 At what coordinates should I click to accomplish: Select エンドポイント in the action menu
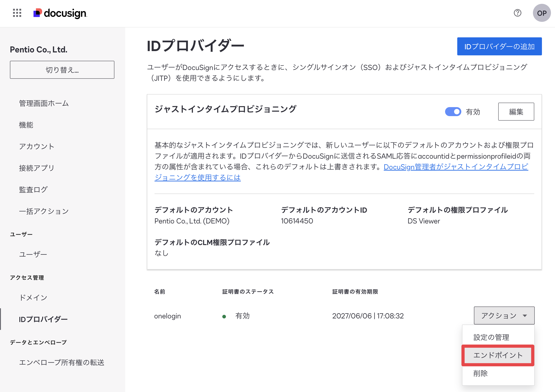click(x=498, y=355)
